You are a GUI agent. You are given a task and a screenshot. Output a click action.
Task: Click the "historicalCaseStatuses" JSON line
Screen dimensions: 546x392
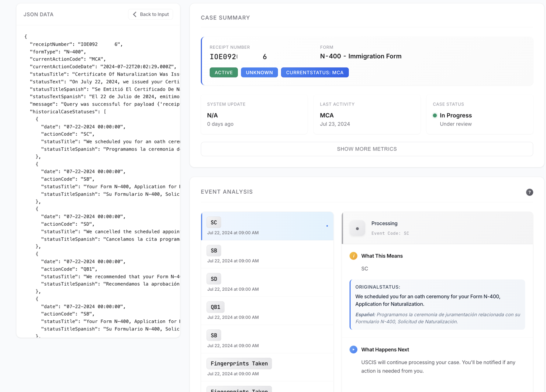click(x=68, y=111)
